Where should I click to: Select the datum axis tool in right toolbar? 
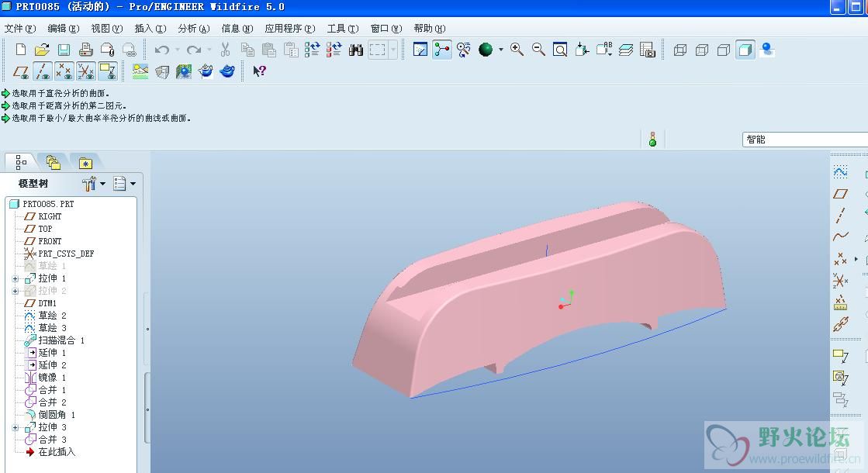coord(840,216)
